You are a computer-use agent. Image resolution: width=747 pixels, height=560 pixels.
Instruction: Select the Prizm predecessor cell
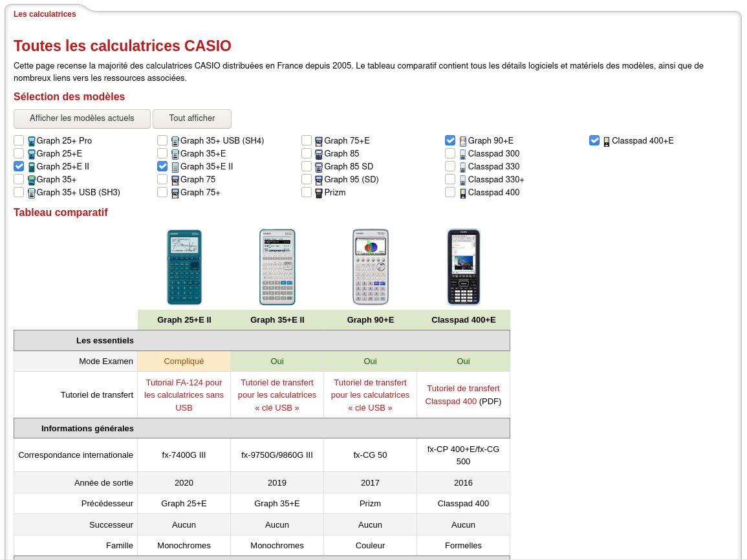[x=370, y=504]
